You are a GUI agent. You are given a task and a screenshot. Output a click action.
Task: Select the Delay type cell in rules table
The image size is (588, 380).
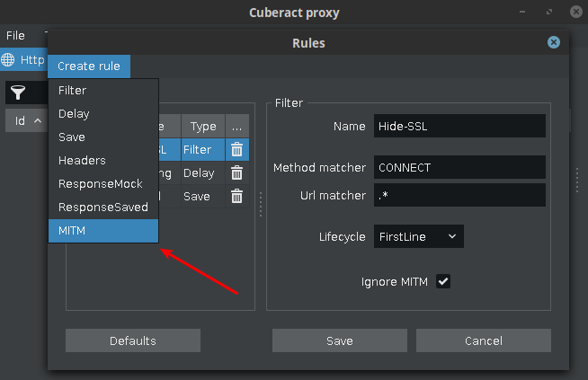[203, 172]
